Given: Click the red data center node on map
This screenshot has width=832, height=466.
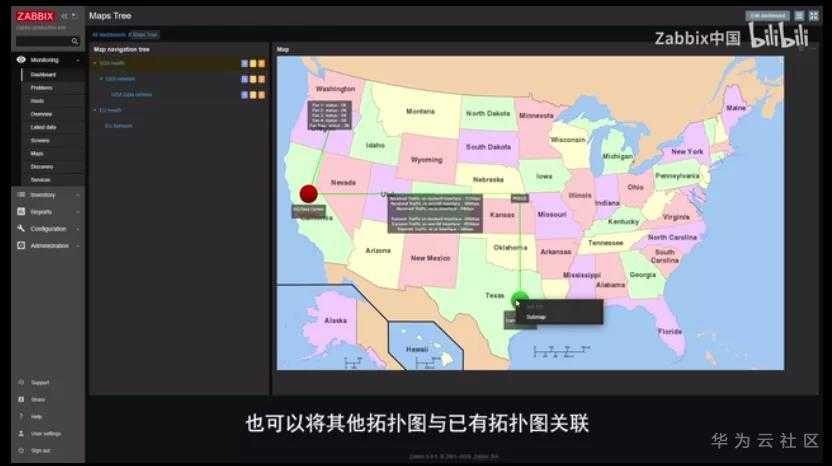Looking at the screenshot, I should click(x=308, y=193).
